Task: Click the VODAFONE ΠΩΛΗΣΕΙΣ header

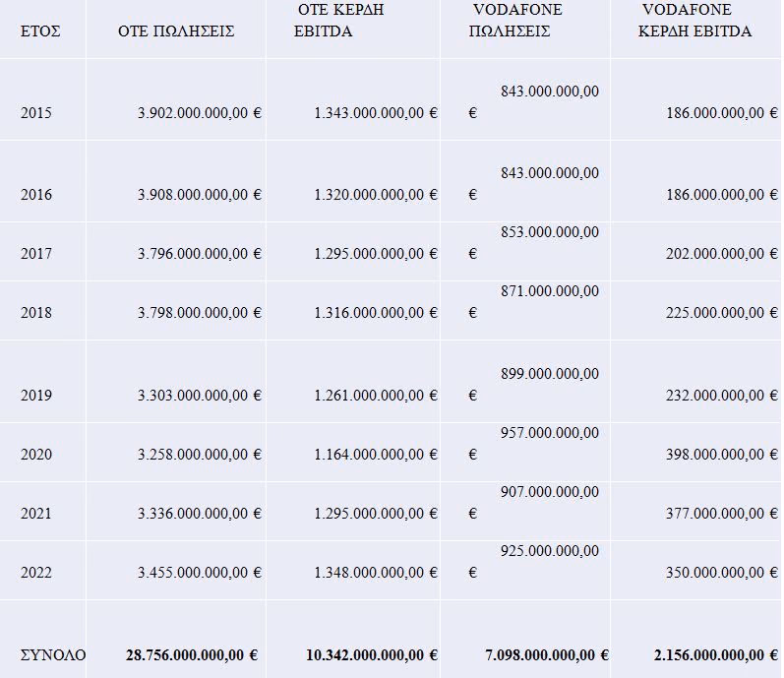Action: click(515, 21)
